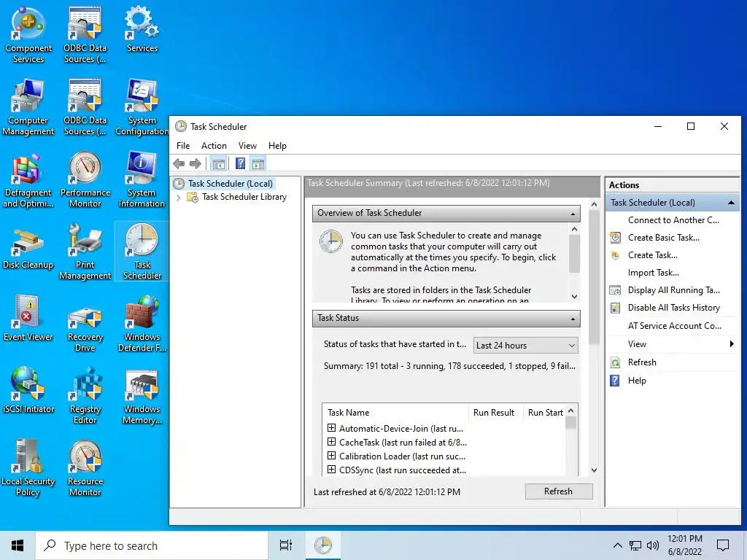Viewport: 747px width, 560px height.
Task: Collapse the Task Status section
Action: (573, 318)
